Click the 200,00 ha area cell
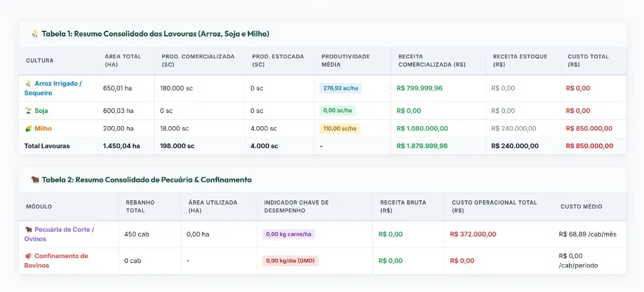Image resolution: width=644 pixels, height=292 pixels. pyautogui.click(x=118, y=128)
